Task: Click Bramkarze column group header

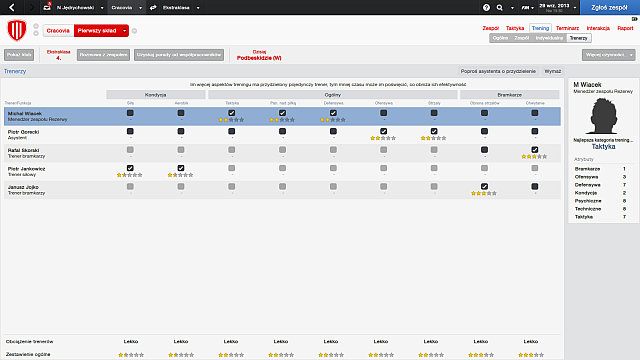Action: pos(509,95)
